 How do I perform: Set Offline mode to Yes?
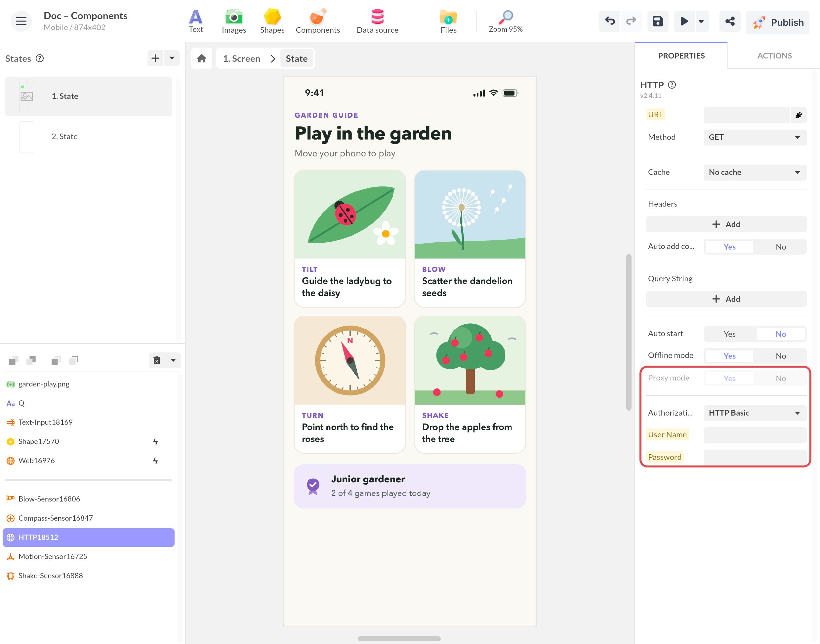click(x=729, y=356)
